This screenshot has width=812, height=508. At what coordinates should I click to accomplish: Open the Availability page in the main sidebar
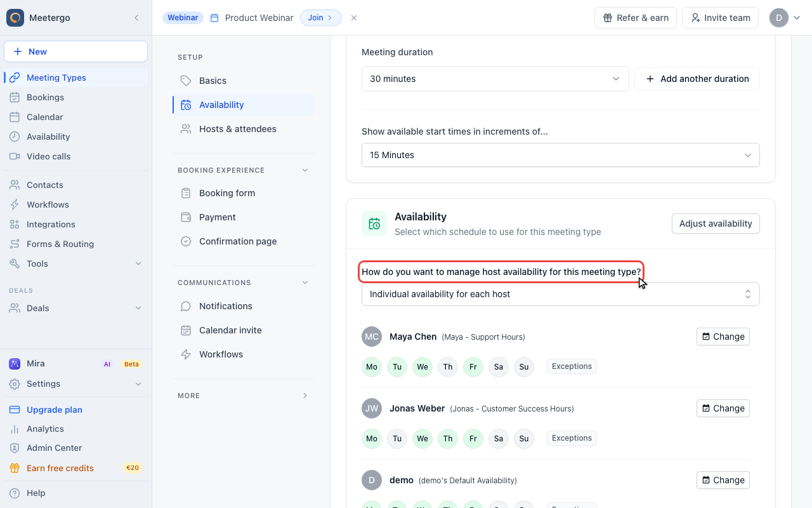pyautogui.click(x=76, y=137)
